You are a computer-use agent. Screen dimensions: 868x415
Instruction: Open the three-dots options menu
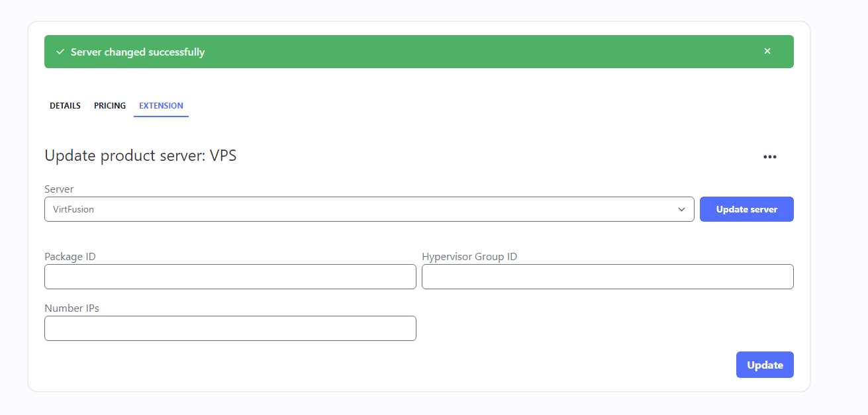tap(769, 157)
